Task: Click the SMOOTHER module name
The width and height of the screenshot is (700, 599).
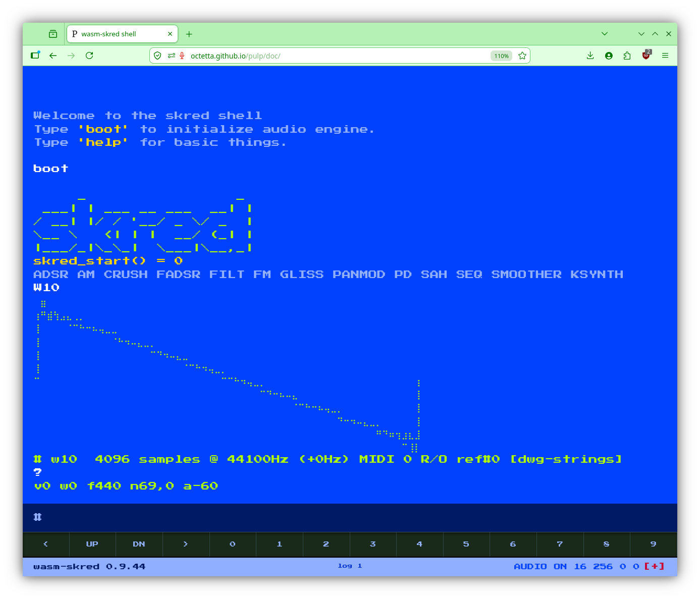Action: (526, 274)
